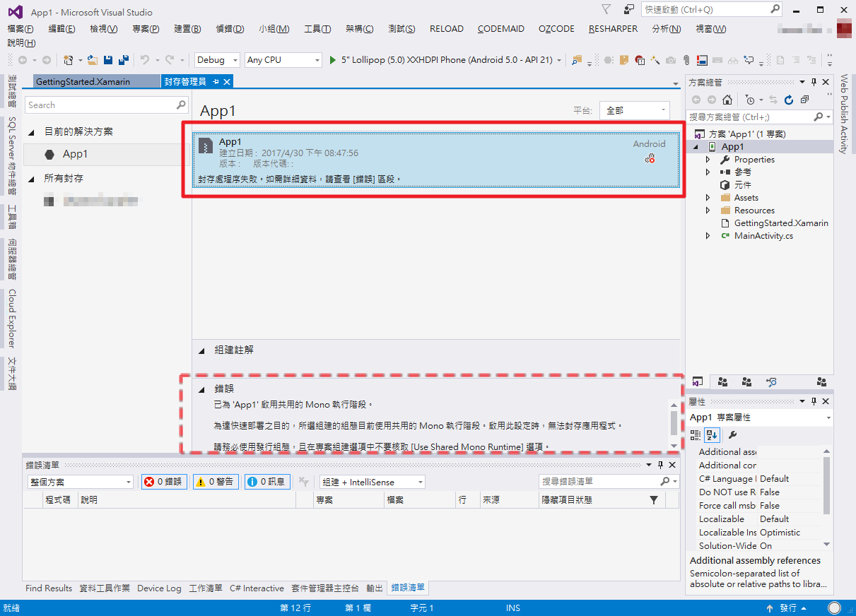Open the 工具(T) menu
The height and width of the screenshot is (616, 856).
(x=317, y=29)
